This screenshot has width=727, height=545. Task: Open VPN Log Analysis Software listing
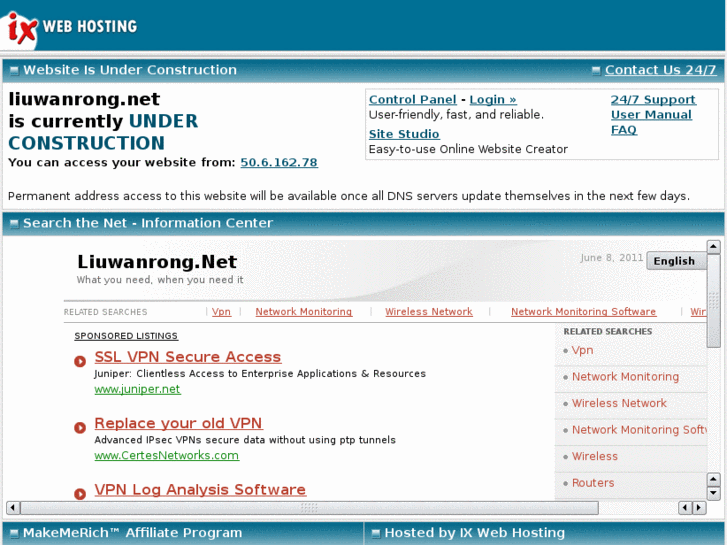(x=200, y=489)
